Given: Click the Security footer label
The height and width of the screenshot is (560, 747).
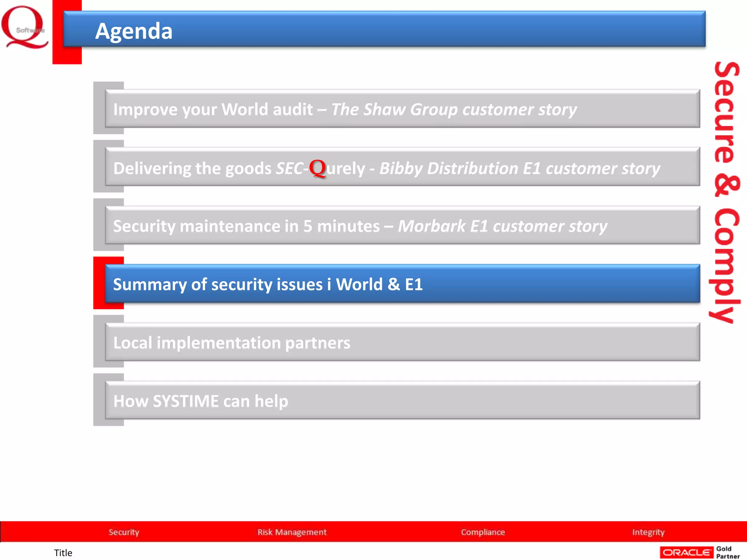Looking at the screenshot, I should tap(124, 532).
